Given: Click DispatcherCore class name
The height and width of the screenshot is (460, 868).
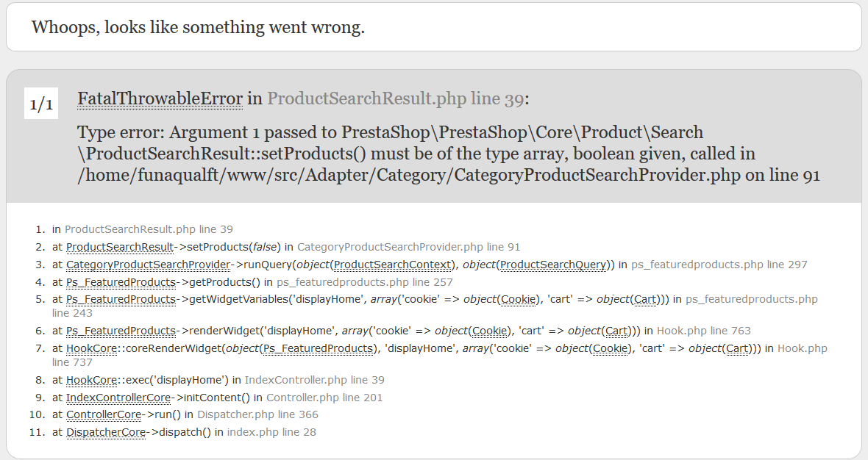Looking at the screenshot, I should (106, 432).
